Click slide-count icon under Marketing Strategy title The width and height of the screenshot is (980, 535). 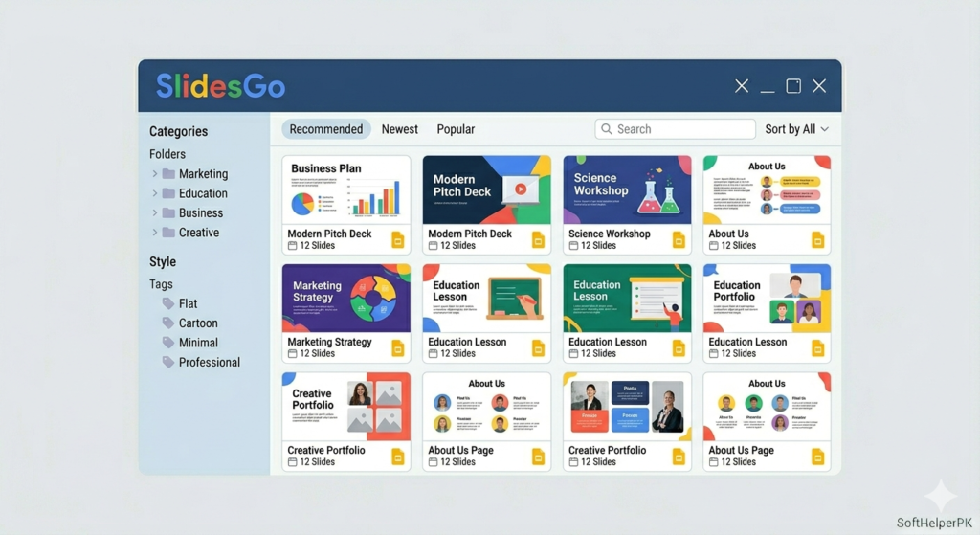292,354
